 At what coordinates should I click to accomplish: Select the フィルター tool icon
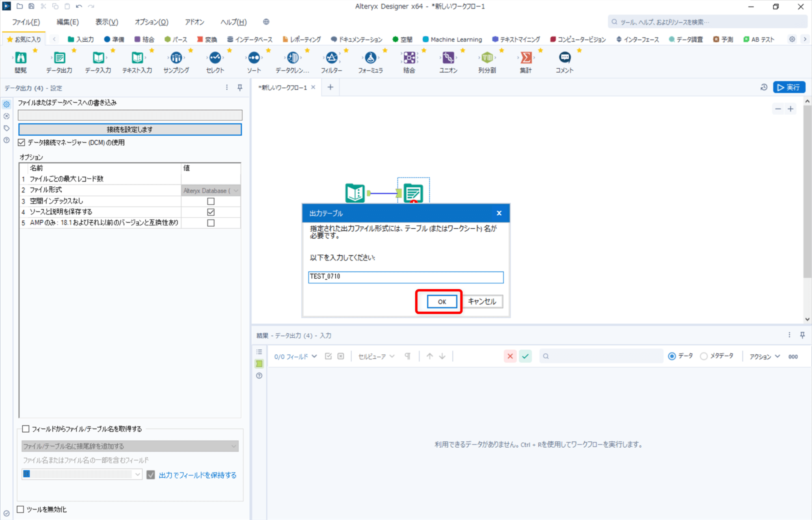point(332,58)
